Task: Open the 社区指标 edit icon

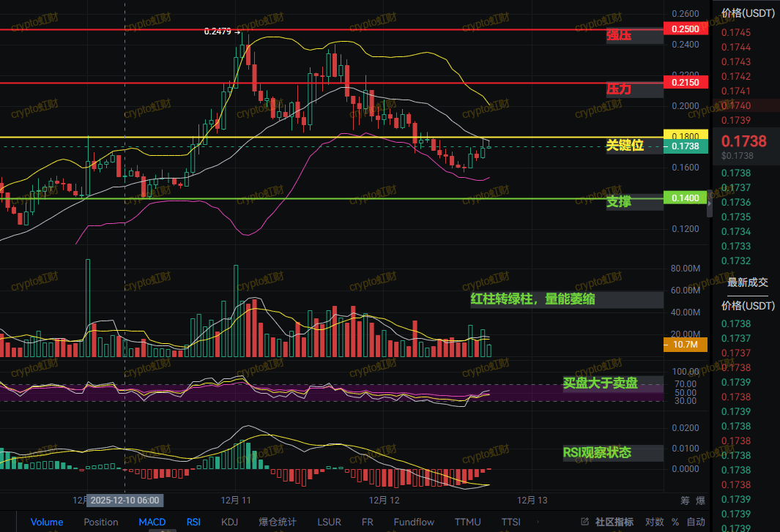Action: point(585,522)
